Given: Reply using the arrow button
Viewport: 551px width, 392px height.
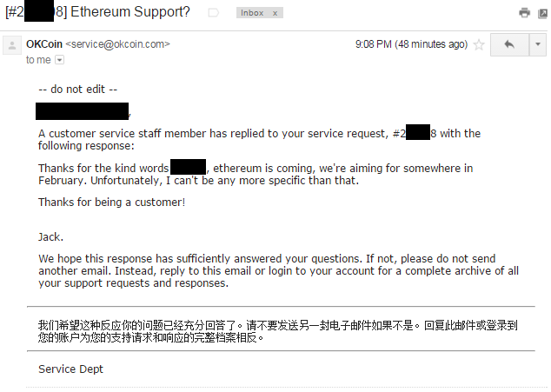Looking at the screenshot, I should point(509,44).
